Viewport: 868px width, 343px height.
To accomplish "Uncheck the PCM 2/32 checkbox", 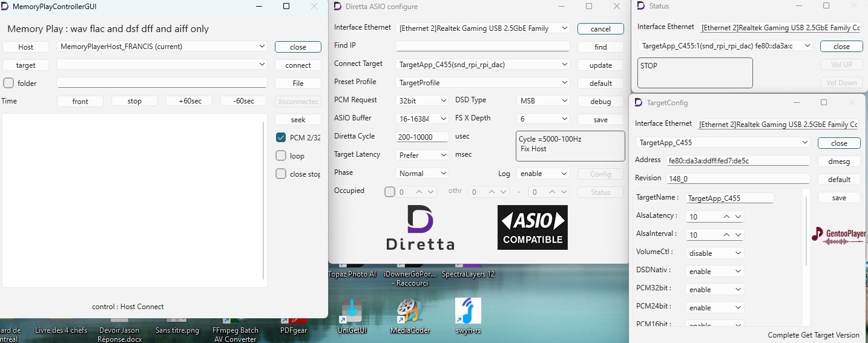I will (281, 137).
